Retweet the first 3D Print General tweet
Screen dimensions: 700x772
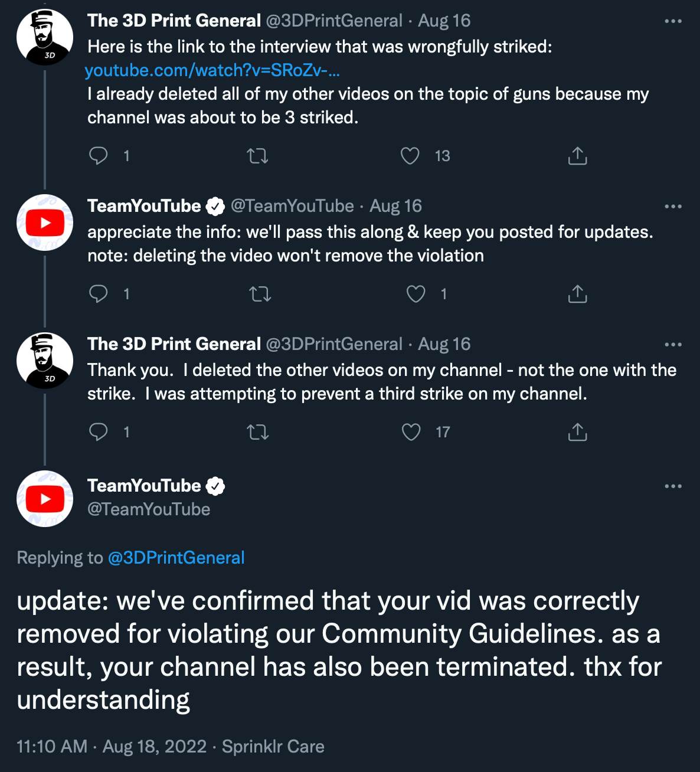pyautogui.click(x=257, y=156)
